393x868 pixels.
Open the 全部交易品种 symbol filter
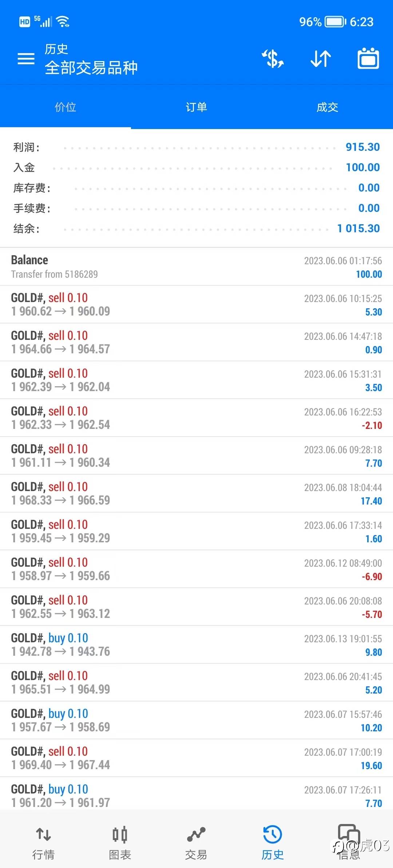point(91,68)
